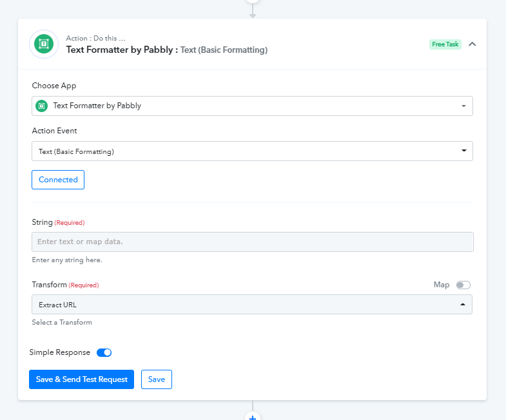Click the 'Select a Transform' hint text
The image size is (506, 420).
pyautogui.click(x=62, y=322)
